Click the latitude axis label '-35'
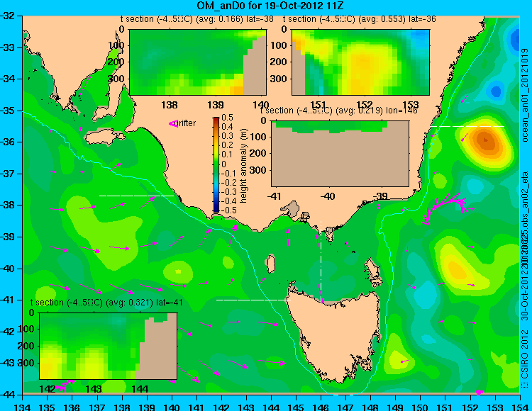Screen dimensions: 532x411 [8, 111]
